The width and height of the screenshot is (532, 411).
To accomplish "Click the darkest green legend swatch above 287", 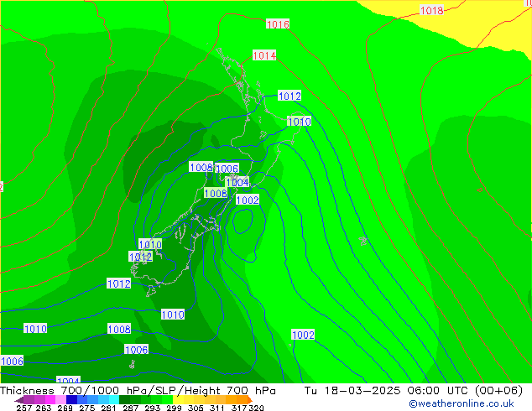I will click(124, 400).
